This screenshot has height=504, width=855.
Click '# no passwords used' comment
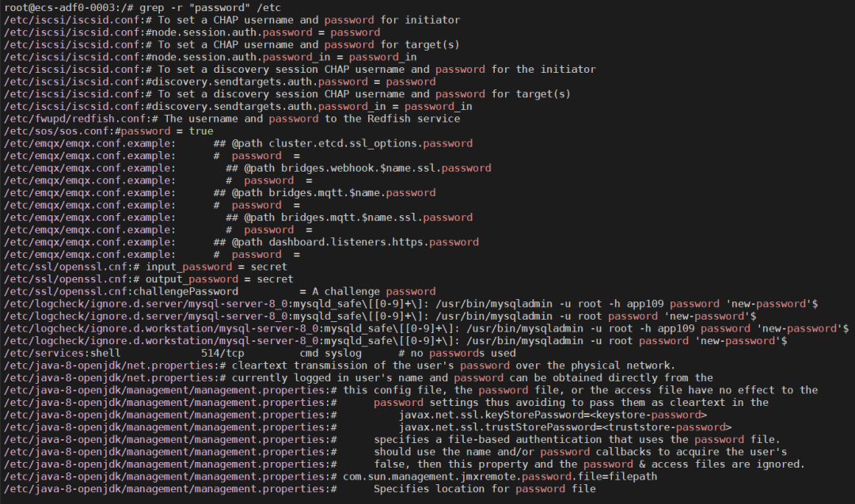point(457,353)
